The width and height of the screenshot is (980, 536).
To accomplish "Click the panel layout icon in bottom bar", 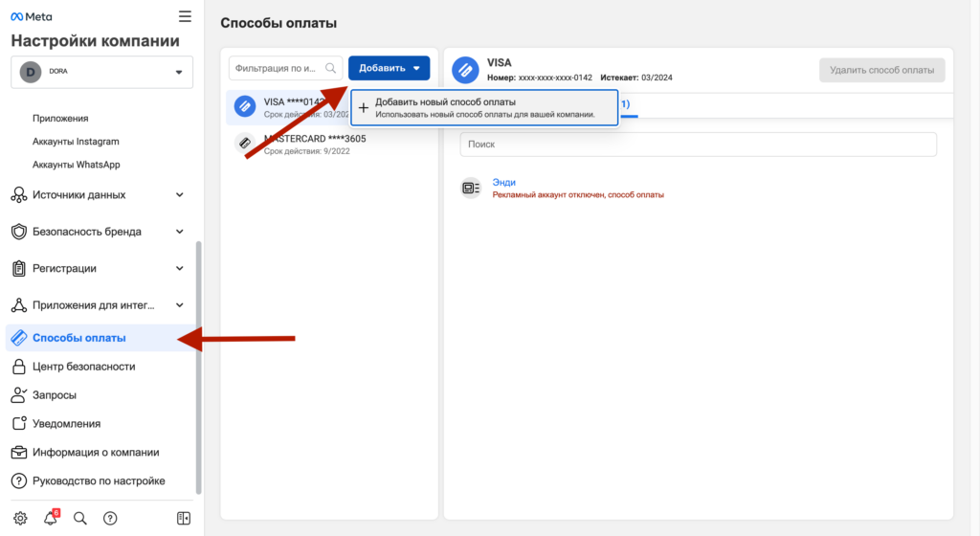I will (x=184, y=518).
